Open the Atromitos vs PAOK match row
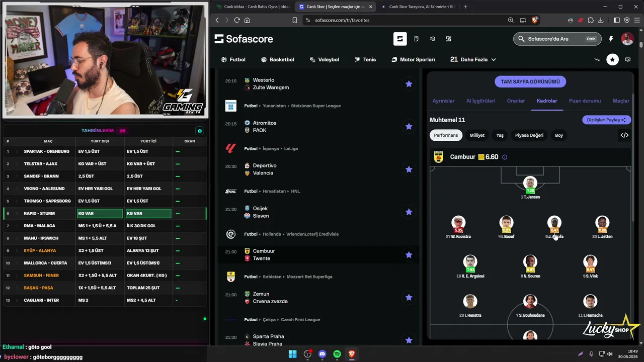Screen dimensions: 644x362 click(318, 127)
